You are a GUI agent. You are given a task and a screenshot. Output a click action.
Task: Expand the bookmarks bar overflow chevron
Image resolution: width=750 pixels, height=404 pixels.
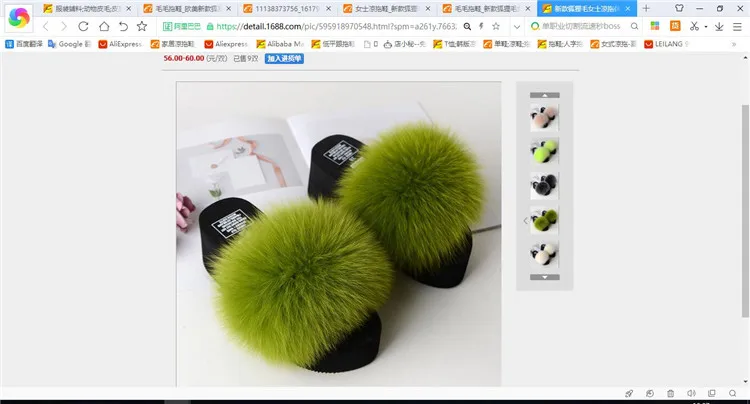coord(734,44)
